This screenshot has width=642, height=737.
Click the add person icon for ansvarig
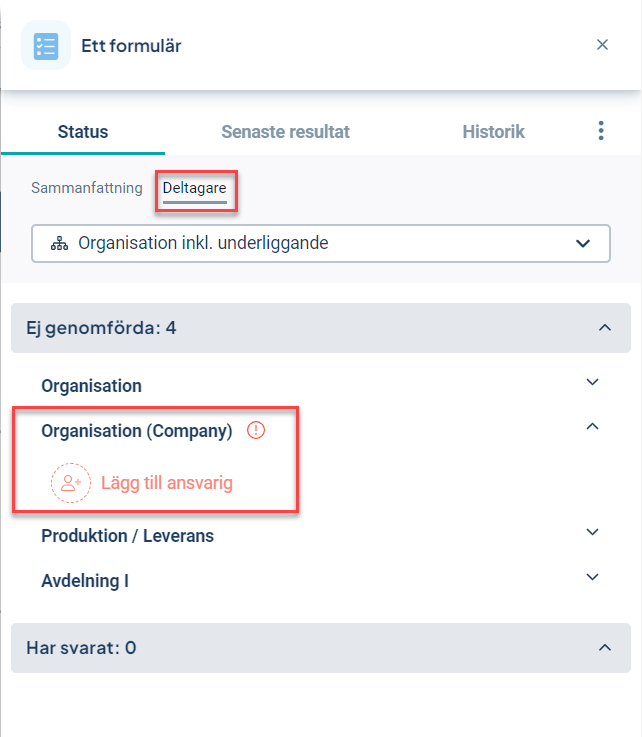tap(70, 483)
